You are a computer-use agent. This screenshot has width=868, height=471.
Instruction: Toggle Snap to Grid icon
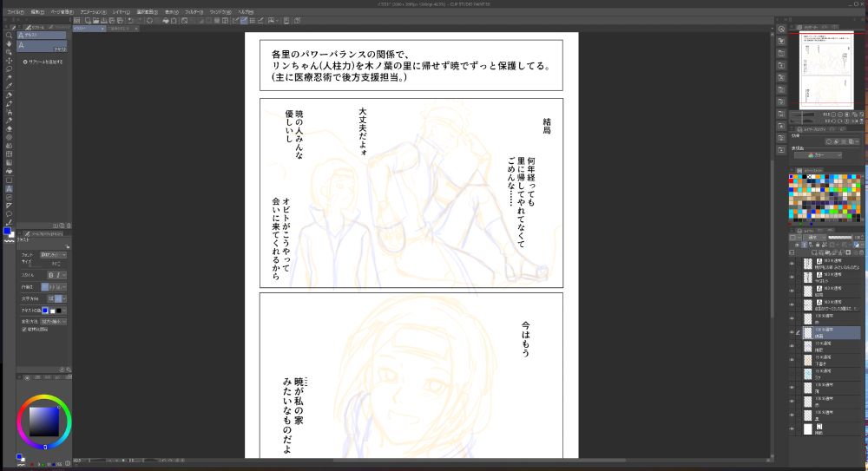253,21
